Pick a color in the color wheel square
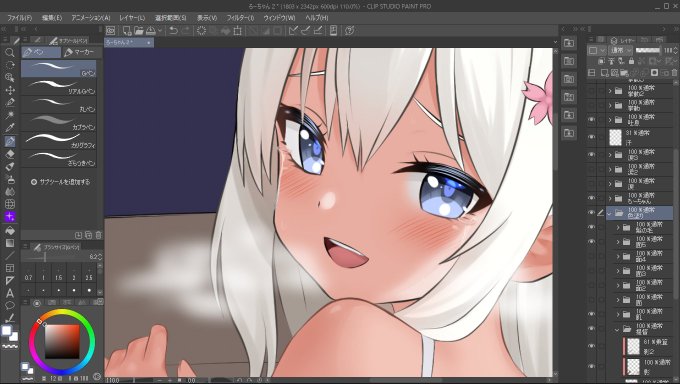680x384 pixels. pos(62,341)
